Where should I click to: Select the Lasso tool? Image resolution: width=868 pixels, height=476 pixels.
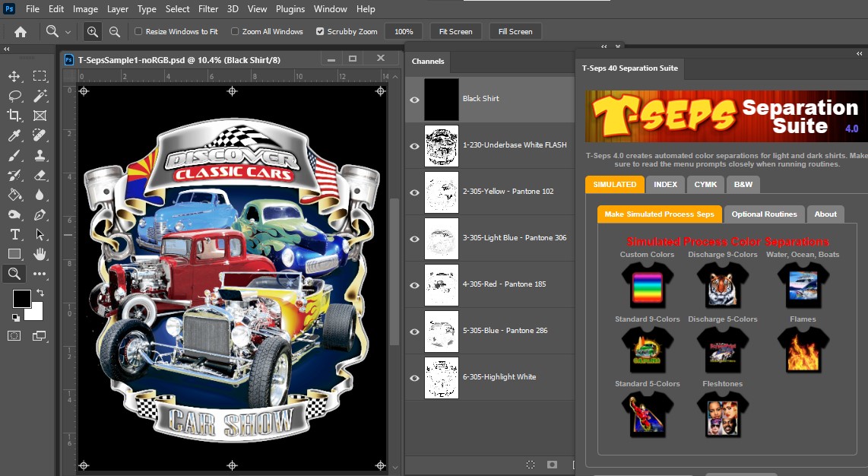14,96
